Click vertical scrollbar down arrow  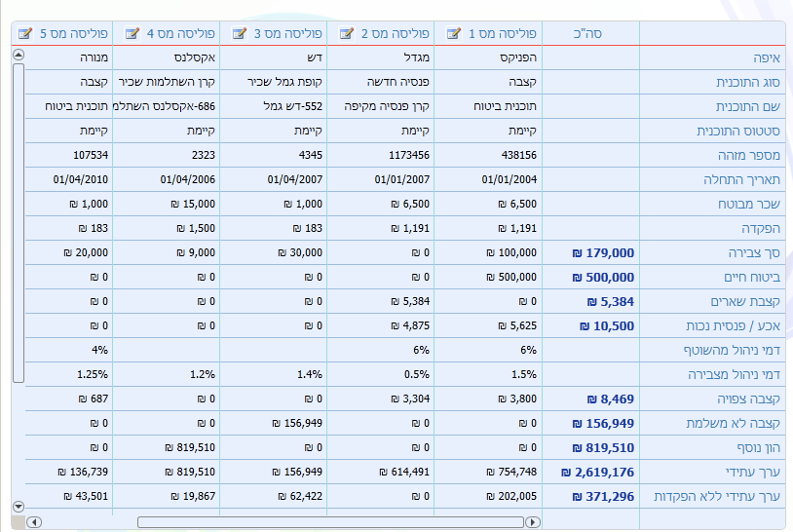(x=19, y=506)
